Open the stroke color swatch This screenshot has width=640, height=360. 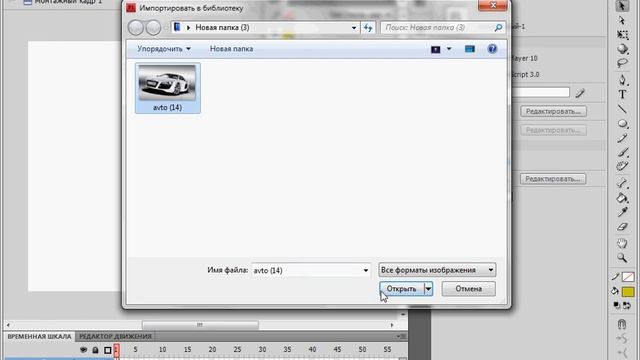[x=628, y=277]
